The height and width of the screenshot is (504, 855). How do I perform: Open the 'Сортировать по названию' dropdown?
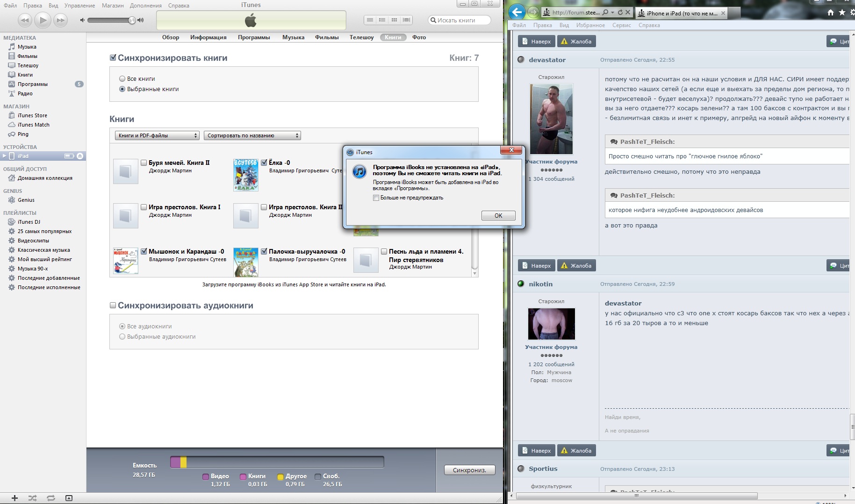(252, 135)
